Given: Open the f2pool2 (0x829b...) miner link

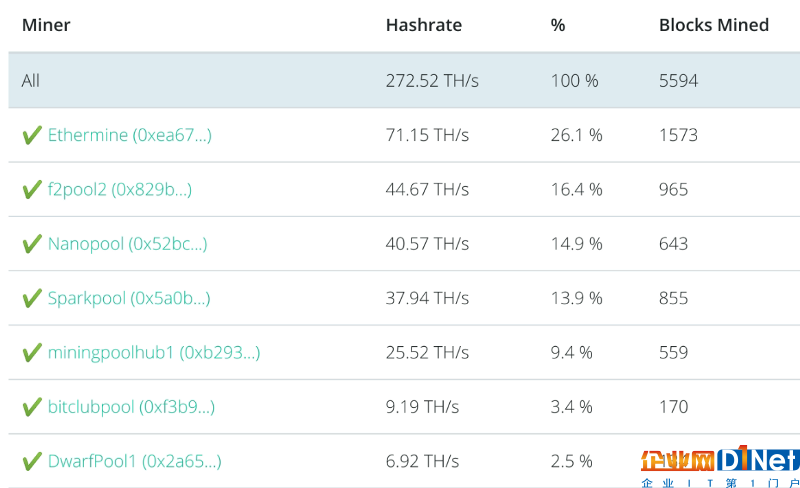Looking at the screenshot, I should [120, 190].
